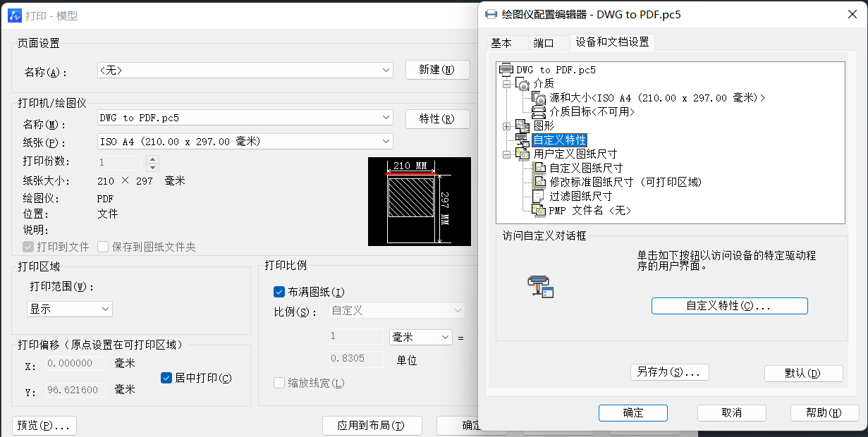
Task: Click the 源和大小 source and size icon
Action: coord(539,98)
